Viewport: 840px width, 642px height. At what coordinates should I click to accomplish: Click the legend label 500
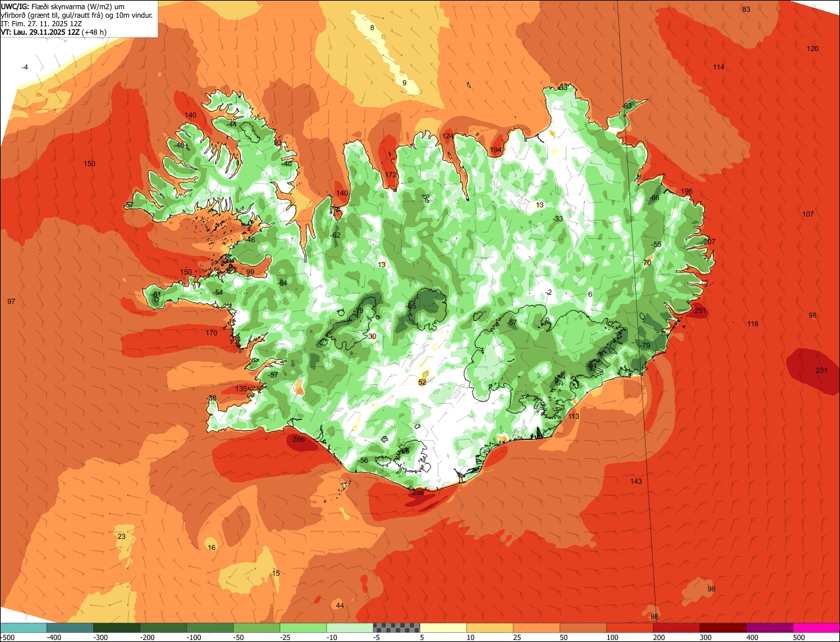click(x=798, y=637)
